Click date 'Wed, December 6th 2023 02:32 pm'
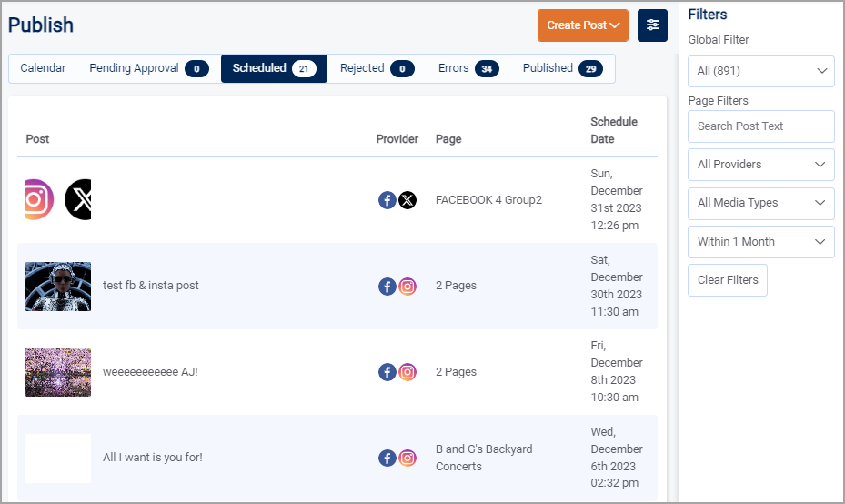The width and height of the screenshot is (845, 504). click(x=617, y=458)
